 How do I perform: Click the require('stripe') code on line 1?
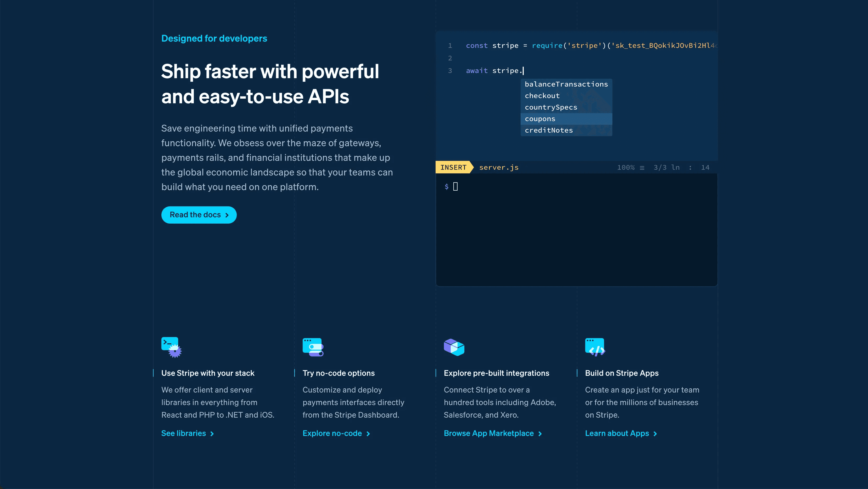coord(570,46)
